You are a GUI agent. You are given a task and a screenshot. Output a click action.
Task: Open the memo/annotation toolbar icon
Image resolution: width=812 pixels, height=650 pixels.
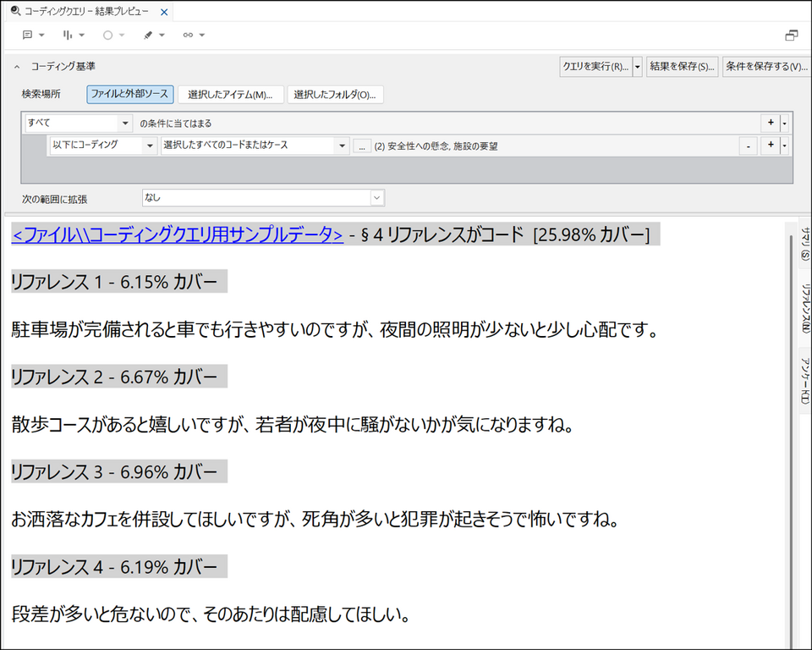28,36
